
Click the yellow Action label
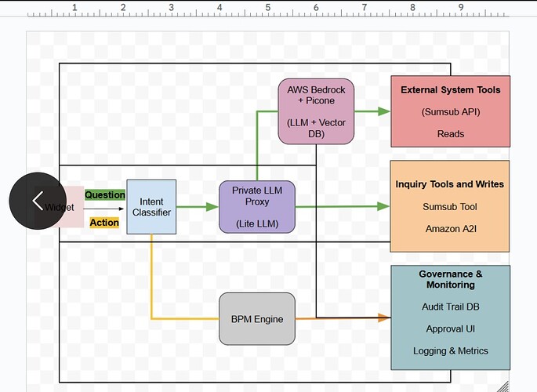(x=104, y=223)
